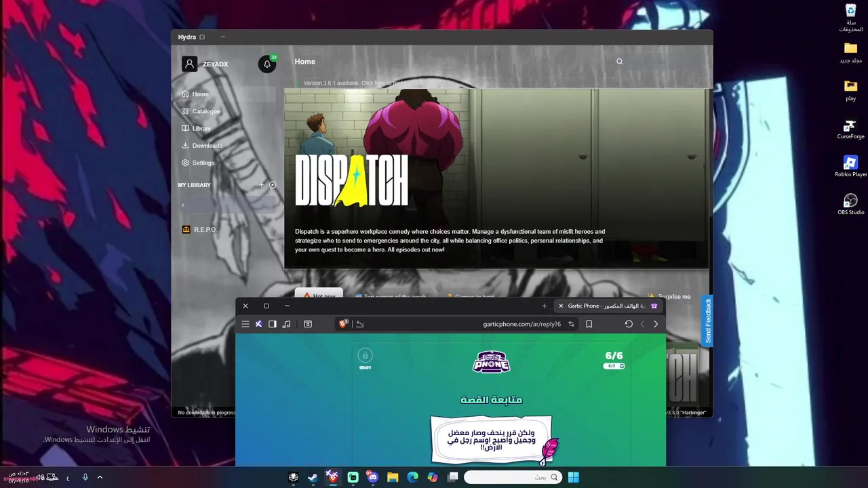Click the Gartic Phone logo on the page

point(491,361)
